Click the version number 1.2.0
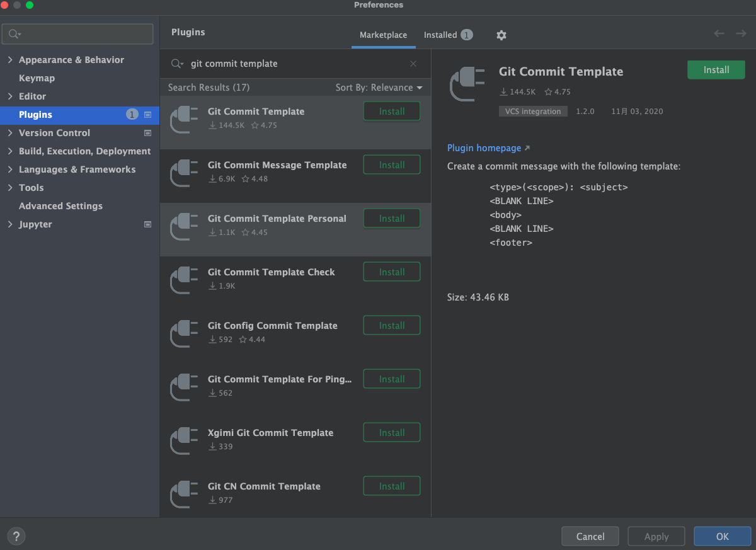This screenshot has height=550, width=756. pos(586,112)
